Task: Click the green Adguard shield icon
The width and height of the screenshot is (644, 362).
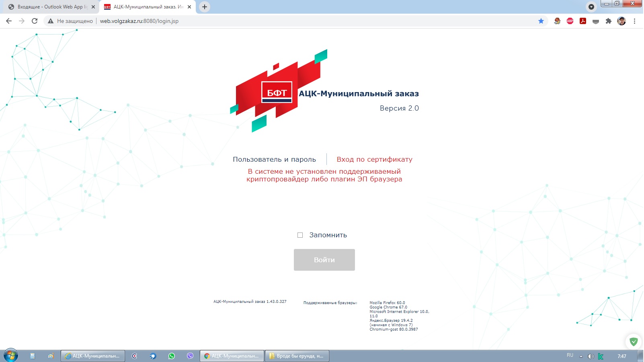Action: coord(634,342)
